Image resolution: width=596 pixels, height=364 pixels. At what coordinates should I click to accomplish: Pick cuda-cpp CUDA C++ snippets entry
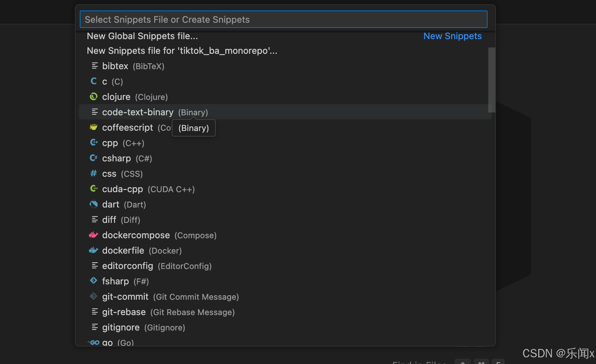(x=285, y=189)
